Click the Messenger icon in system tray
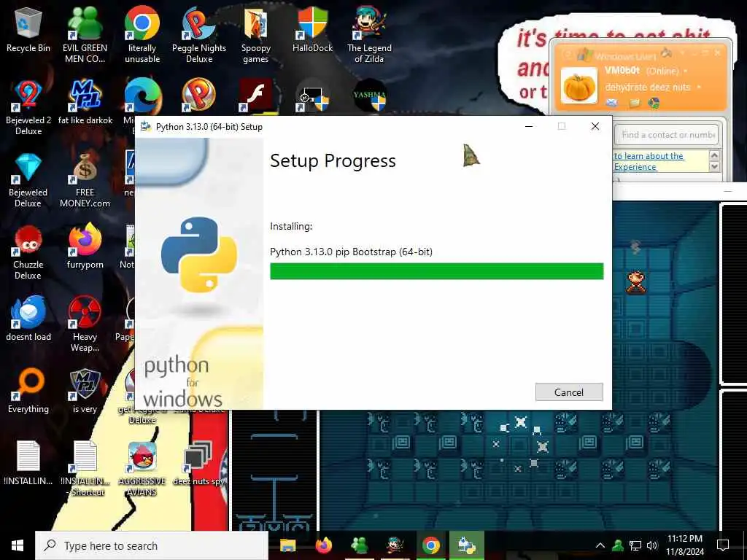The image size is (747, 560). [618, 545]
